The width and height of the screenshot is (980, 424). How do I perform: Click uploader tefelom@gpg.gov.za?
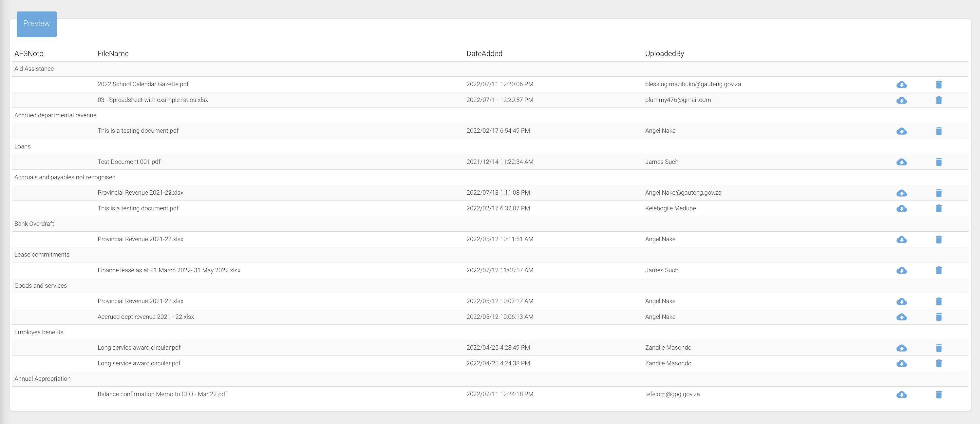click(x=672, y=394)
